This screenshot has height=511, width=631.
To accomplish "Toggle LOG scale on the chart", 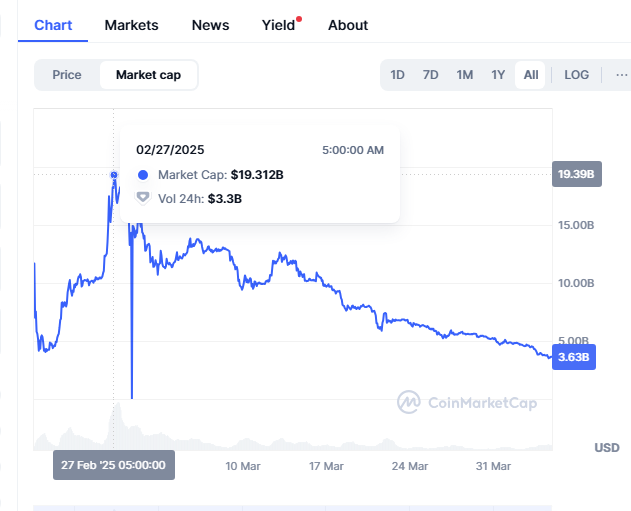I will [x=577, y=75].
